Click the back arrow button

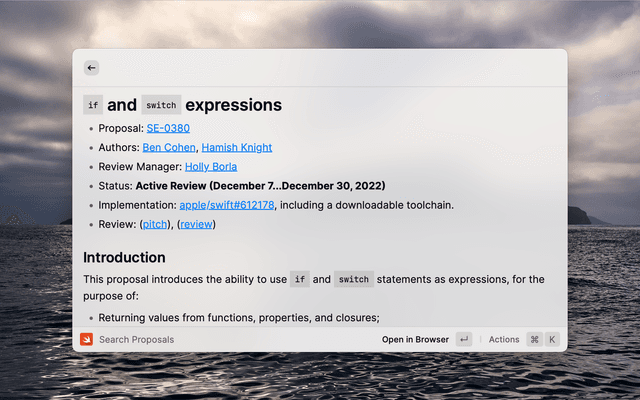92,68
